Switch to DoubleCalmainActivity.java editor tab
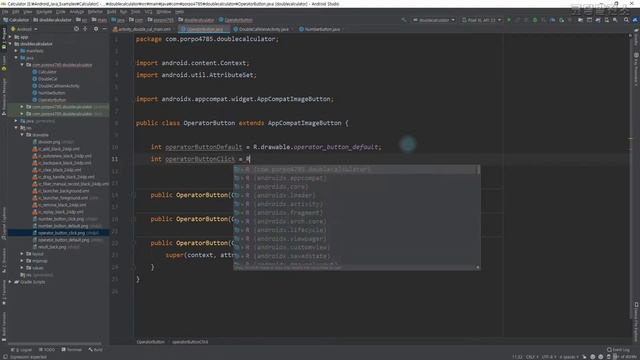 (x=263, y=29)
